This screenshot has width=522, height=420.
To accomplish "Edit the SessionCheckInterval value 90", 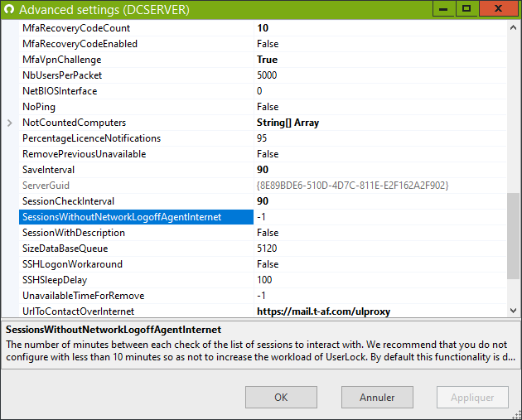I will point(380,201).
